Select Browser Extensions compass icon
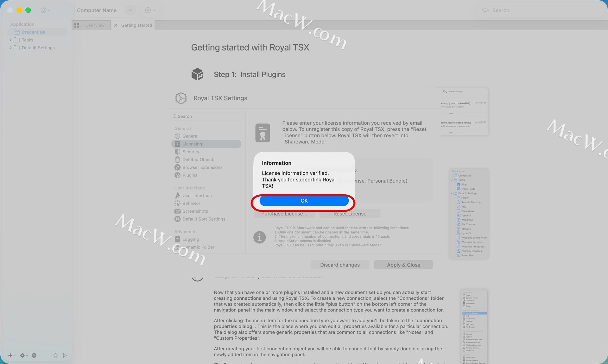This screenshot has height=364, width=608. [177, 167]
